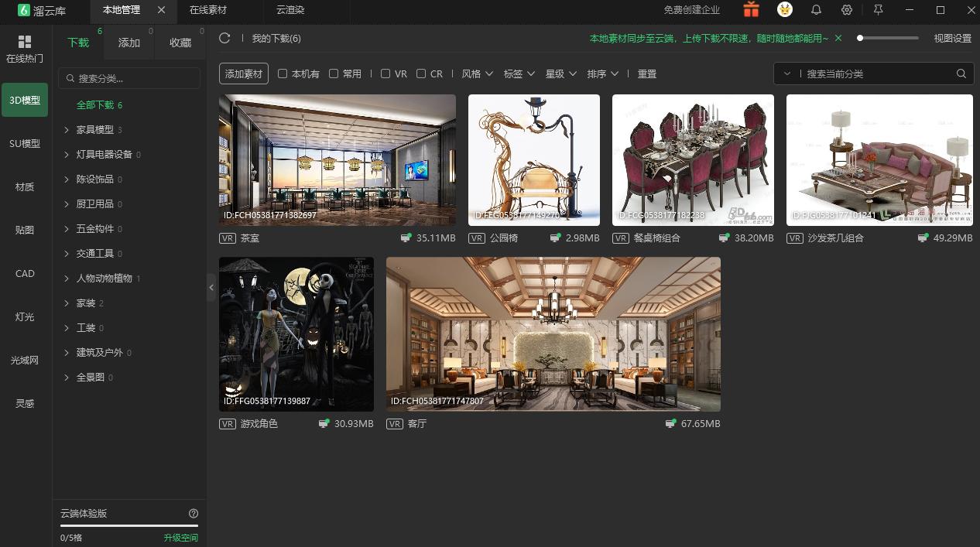Open the notification bell
This screenshot has width=980, height=547.
pos(816,10)
